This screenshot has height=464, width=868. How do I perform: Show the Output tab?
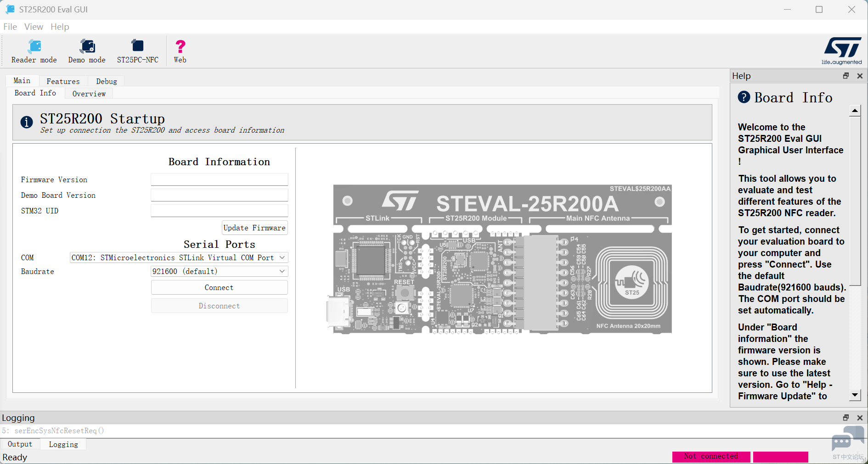20,444
